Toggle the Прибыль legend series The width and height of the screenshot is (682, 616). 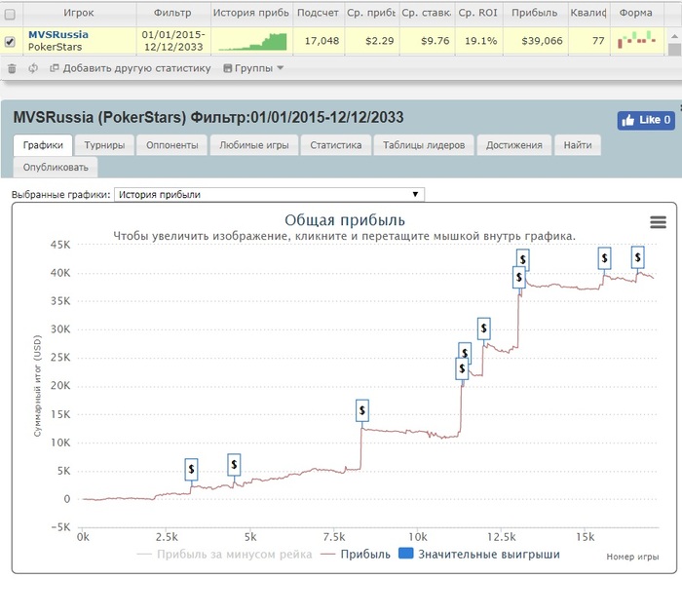[x=356, y=555]
